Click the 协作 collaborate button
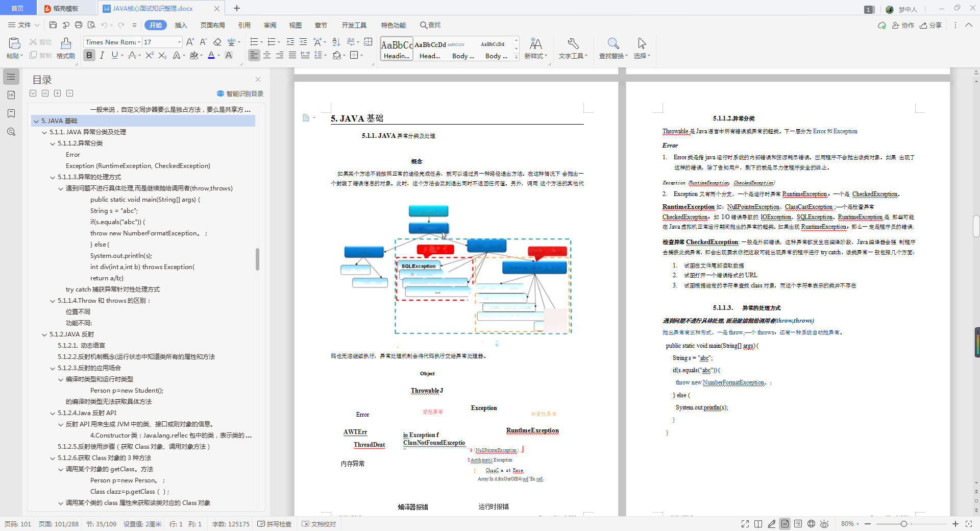Viewport: 980px width, 531px height. coord(903,25)
